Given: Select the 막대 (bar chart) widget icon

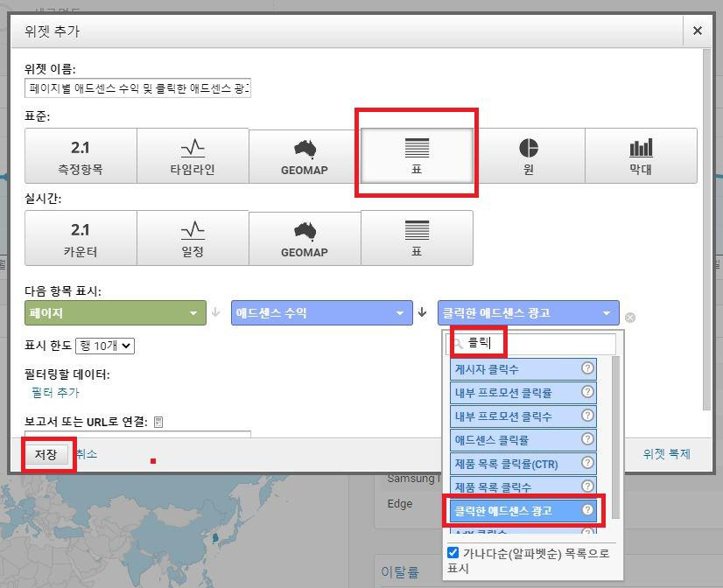Looking at the screenshot, I should tap(641, 155).
